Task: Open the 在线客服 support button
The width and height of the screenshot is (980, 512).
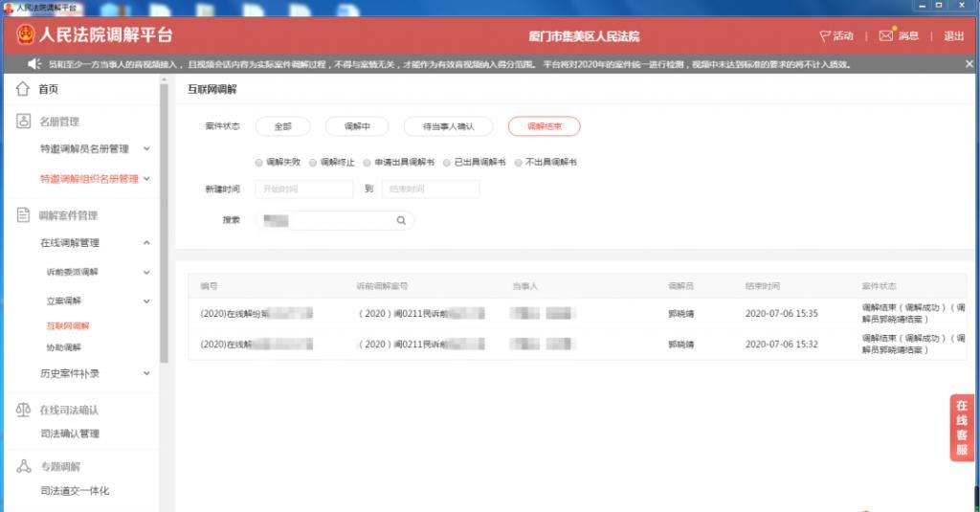Action: click(962, 428)
